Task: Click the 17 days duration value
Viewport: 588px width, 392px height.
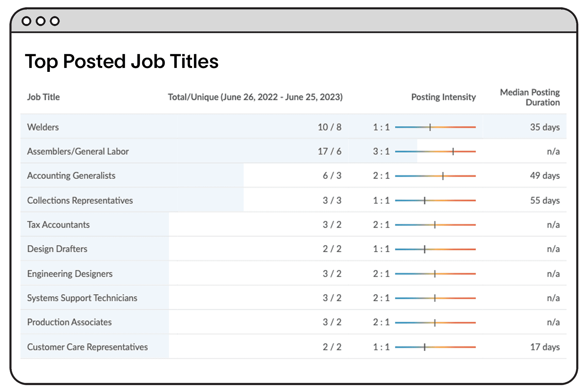Action: tap(545, 347)
